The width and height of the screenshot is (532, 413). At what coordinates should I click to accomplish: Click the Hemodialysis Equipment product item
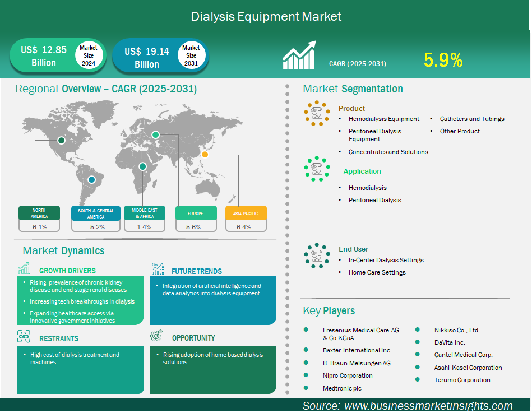pyautogui.click(x=383, y=119)
